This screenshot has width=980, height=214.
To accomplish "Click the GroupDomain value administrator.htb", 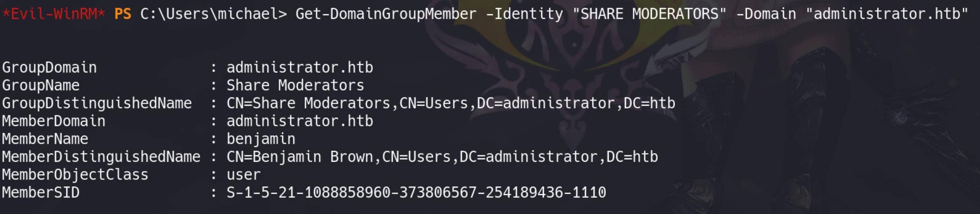I will 300,67.
